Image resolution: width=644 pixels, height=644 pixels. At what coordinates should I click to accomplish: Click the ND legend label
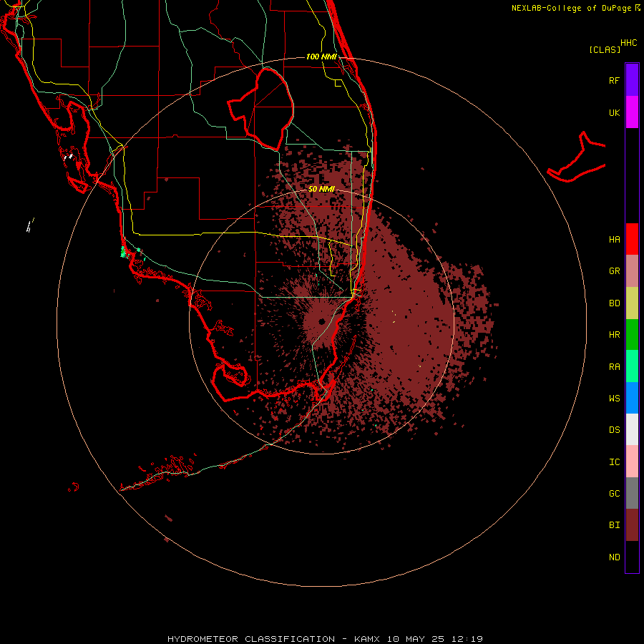point(614,557)
